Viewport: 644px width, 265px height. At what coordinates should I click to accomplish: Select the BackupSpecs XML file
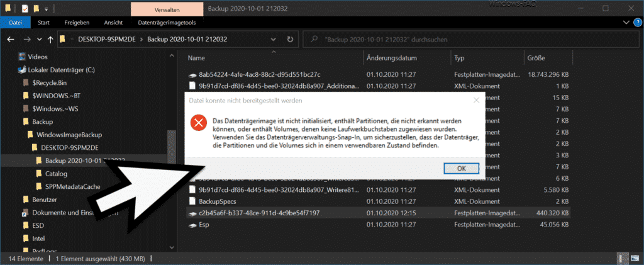click(x=217, y=201)
